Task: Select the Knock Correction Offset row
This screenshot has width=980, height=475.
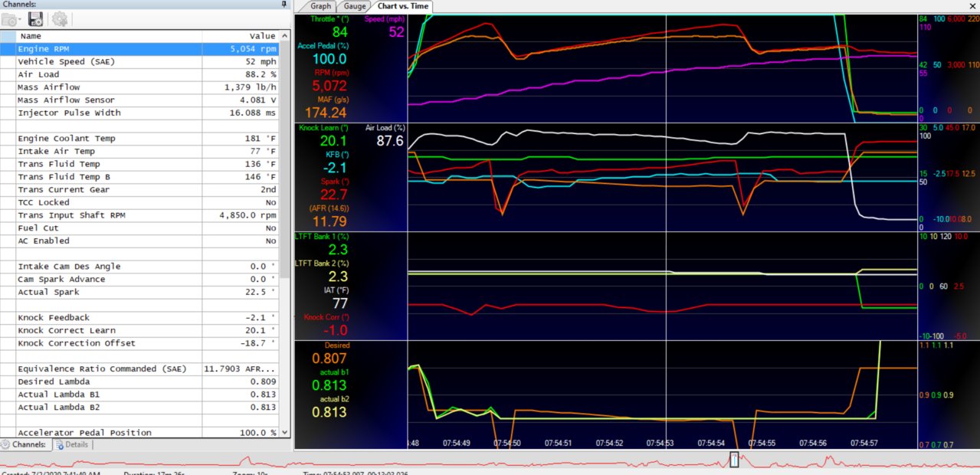Action: click(140, 343)
